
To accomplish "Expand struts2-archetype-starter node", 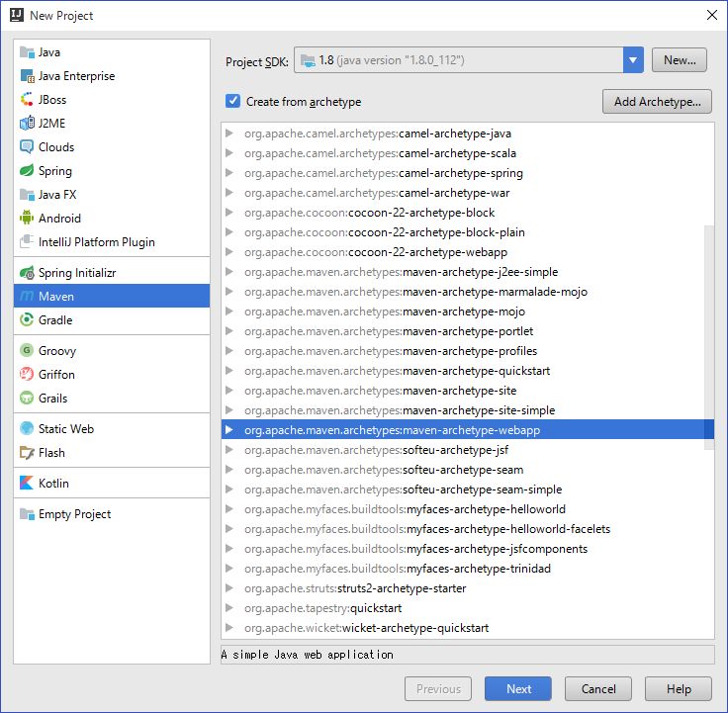I will click(x=228, y=588).
